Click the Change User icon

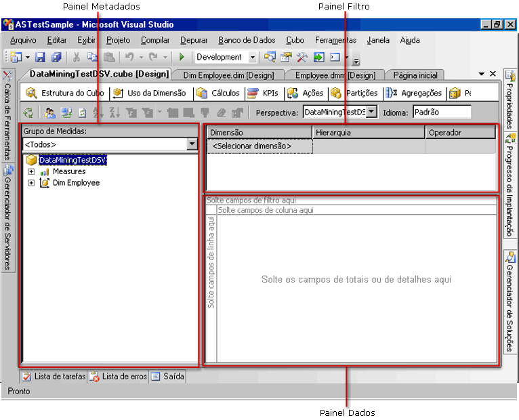click(50, 112)
